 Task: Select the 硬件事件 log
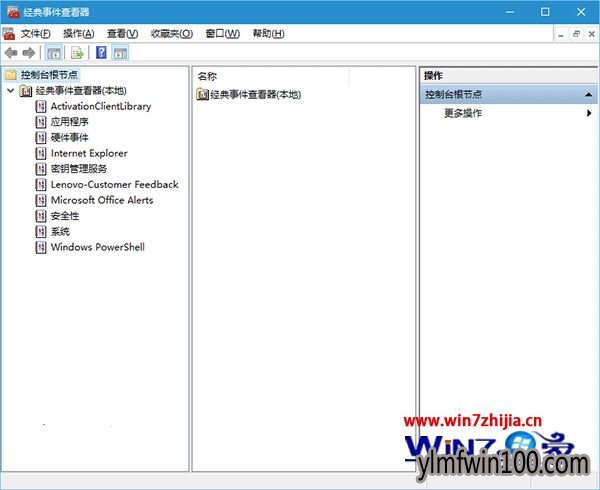point(70,138)
